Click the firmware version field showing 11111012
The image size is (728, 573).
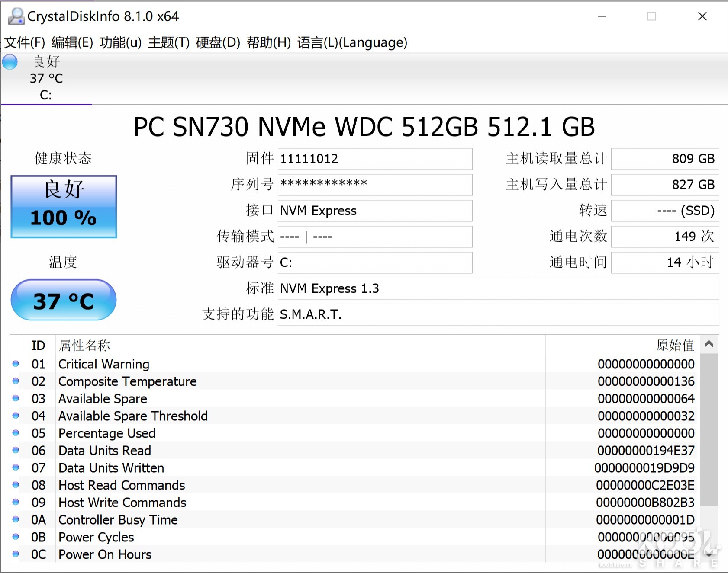click(x=375, y=159)
